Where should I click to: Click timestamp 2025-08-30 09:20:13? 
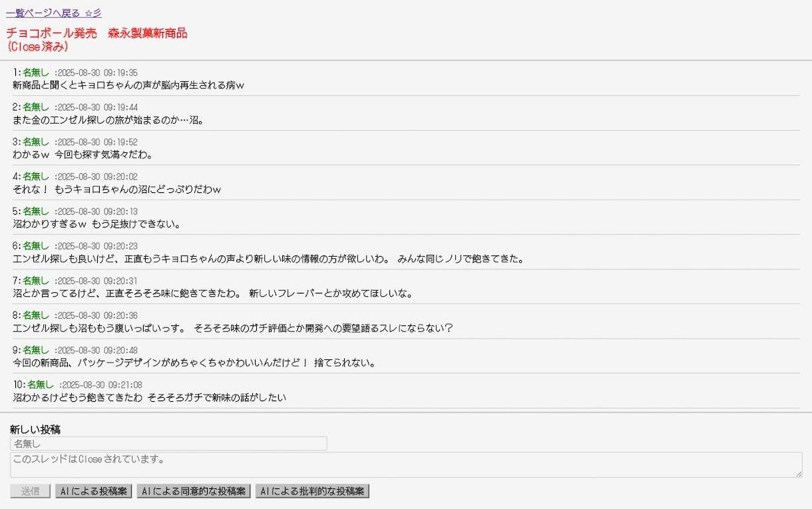[98, 211]
